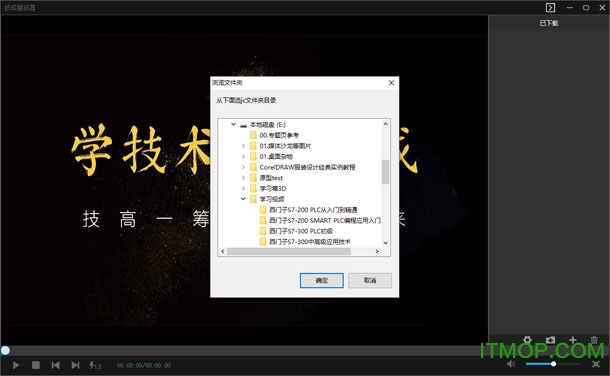This screenshot has width=610, height=376.
Task: Confirm the folder with 确定
Action: coord(322,280)
